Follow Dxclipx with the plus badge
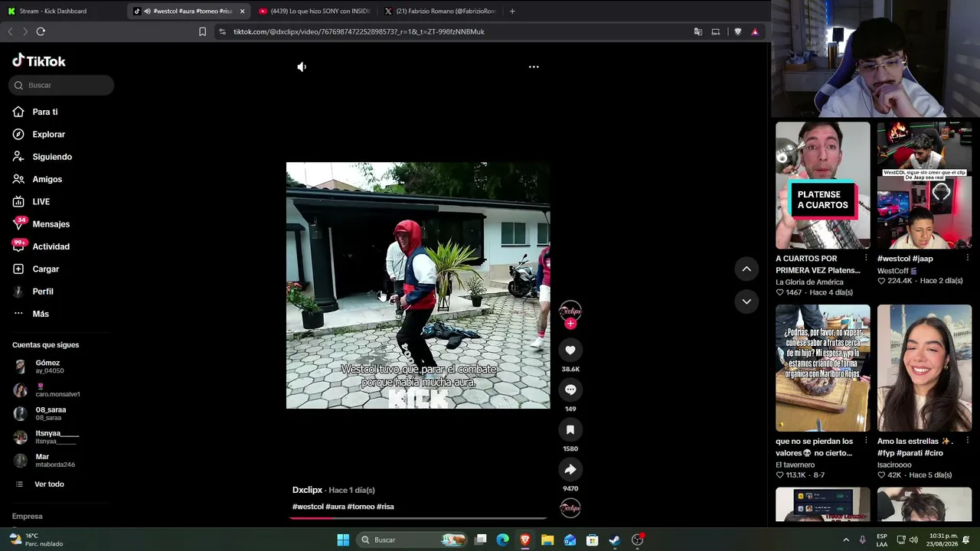 pyautogui.click(x=570, y=324)
